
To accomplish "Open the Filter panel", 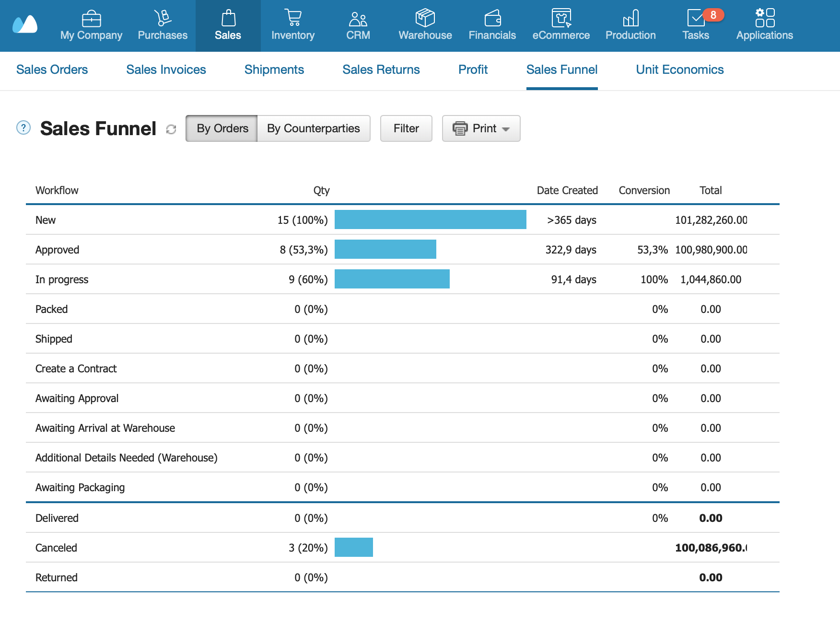I will (406, 128).
